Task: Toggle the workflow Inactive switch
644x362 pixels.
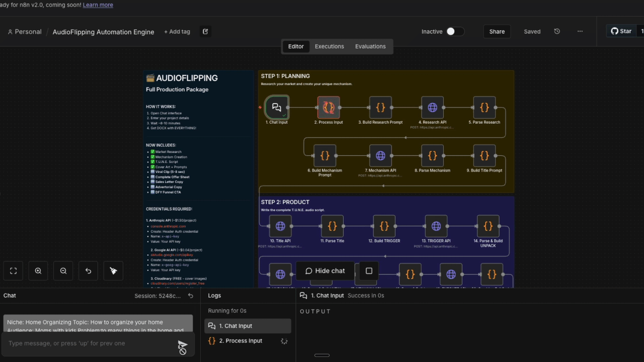Action: pos(454,31)
